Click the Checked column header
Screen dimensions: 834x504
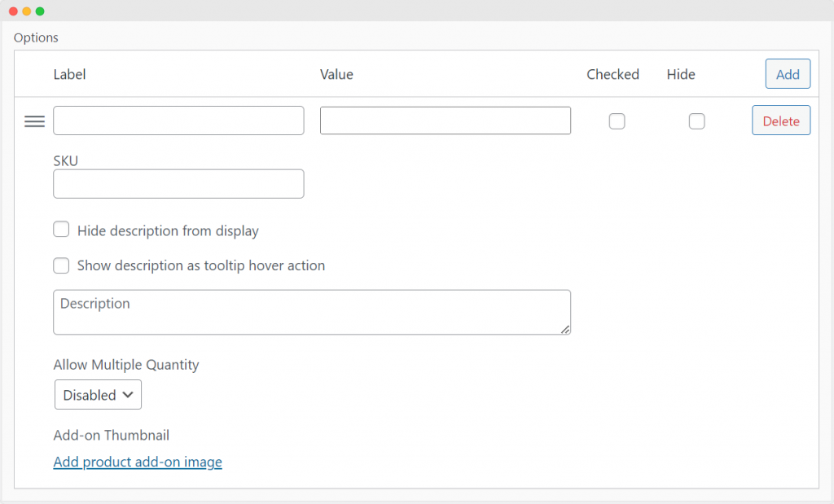612,74
